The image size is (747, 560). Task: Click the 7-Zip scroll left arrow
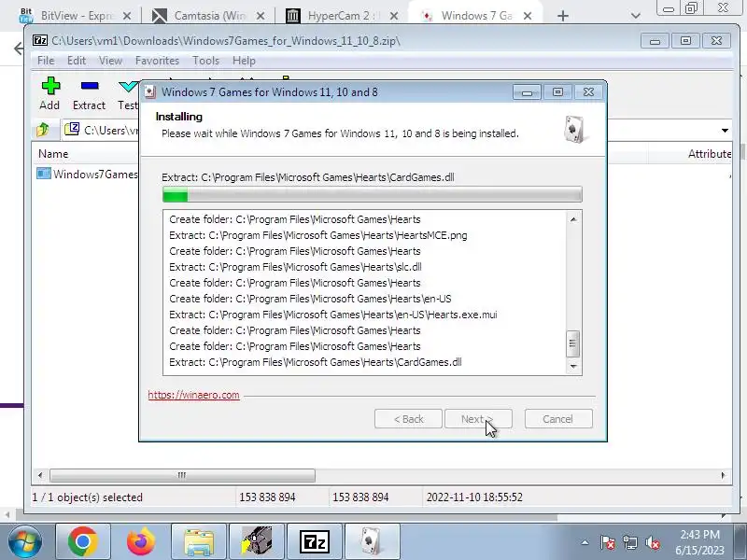pos(40,475)
